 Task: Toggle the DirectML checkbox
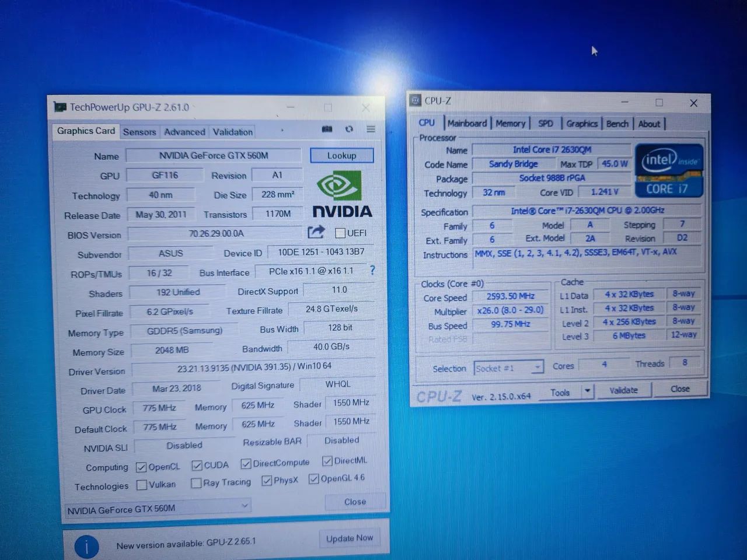(327, 461)
